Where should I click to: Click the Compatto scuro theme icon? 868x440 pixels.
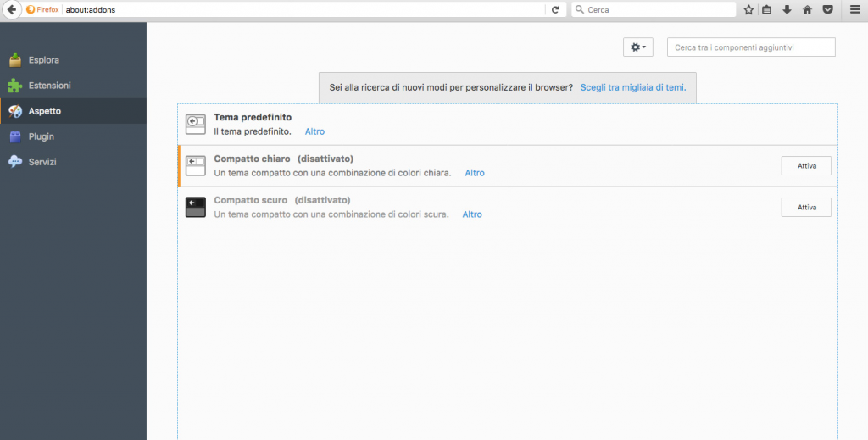point(196,207)
